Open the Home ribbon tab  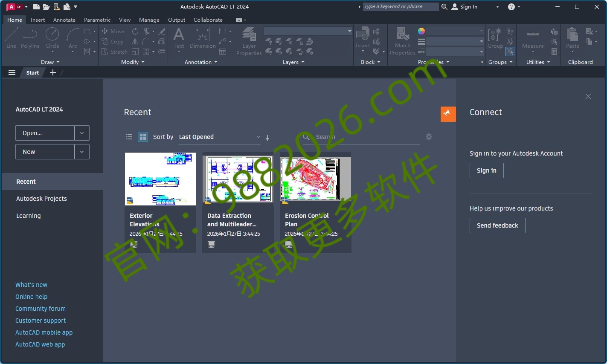(x=15, y=20)
